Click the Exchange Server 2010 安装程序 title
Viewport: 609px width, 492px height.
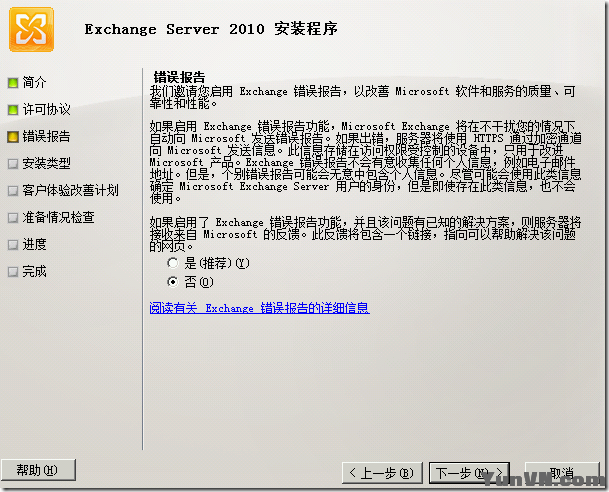click(211, 29)
